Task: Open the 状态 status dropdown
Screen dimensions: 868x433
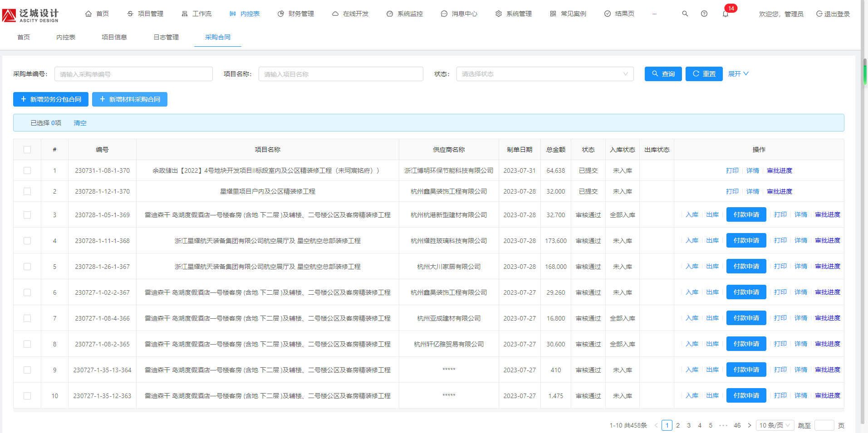Action: click(545, 74)
